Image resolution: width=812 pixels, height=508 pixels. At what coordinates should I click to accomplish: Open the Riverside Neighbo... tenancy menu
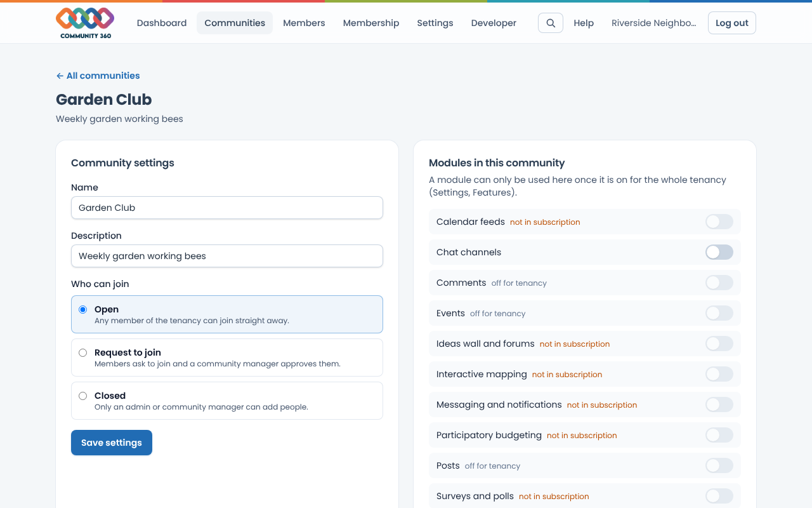click(653, 23)
